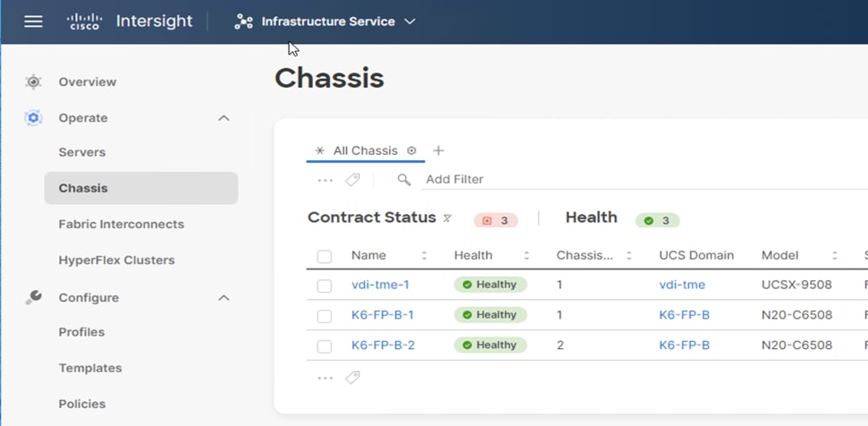Toggle the select-all rows checkbox
This screenshot has width=868, height=426.
[x=324, y=257]
